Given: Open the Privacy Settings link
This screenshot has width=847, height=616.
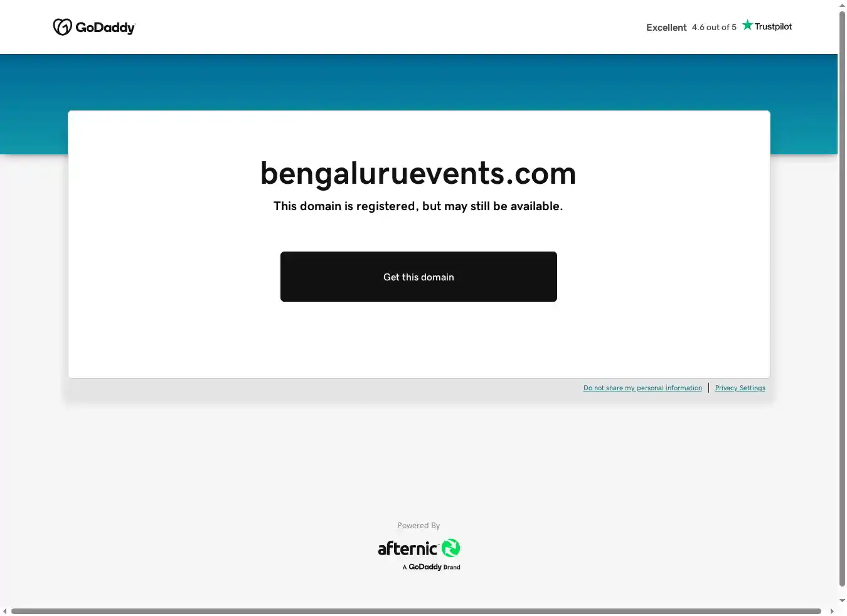Looking at the screenshot, I should click(x=740, y=388).
